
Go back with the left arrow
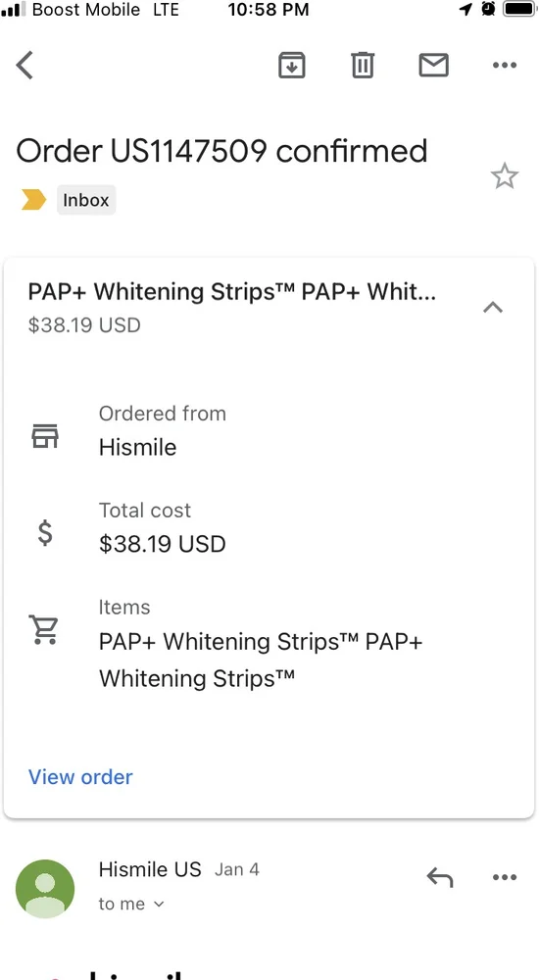click(24, 65)
